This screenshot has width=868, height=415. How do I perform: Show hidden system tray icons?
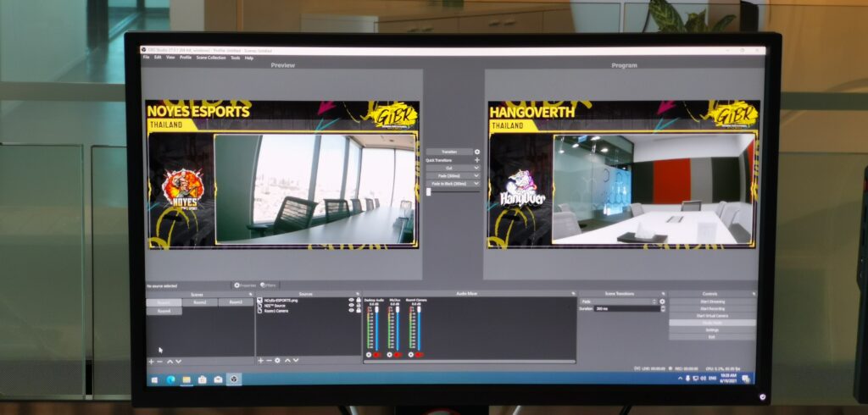tap(681, 379)
